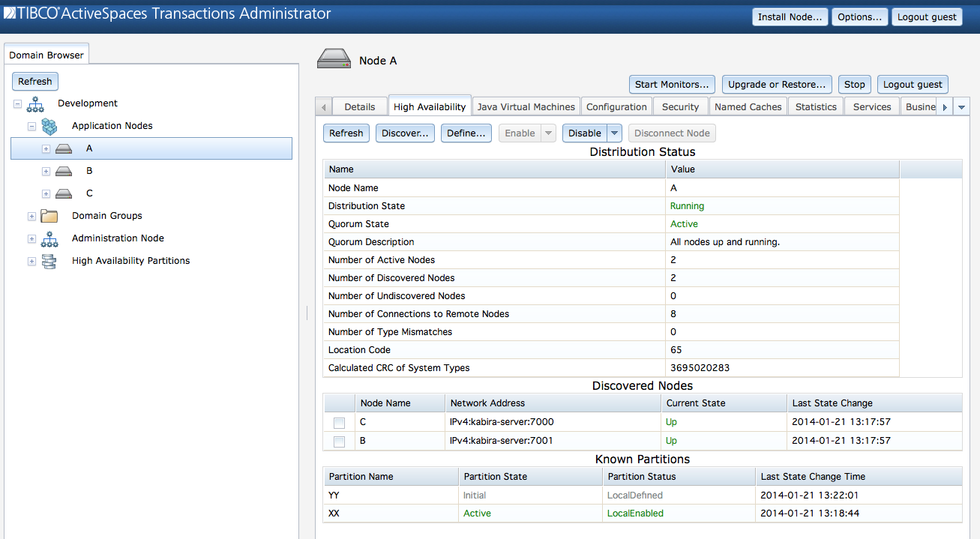The image size is (980, 539).
Task: Click the Start Monitors button
Action: pyautogui.click(x=672, y=84)
